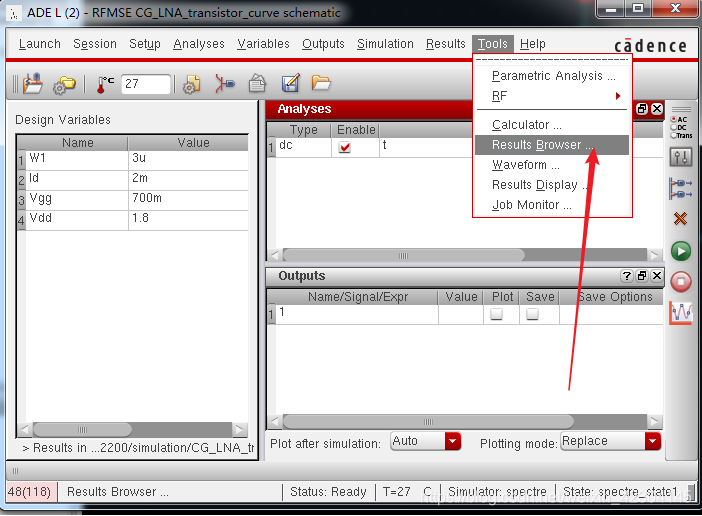The width and height of the screenshot is (702, 516).
Task: Click the Outputs panel horizontal scrollbar
Action: point(428,422)
